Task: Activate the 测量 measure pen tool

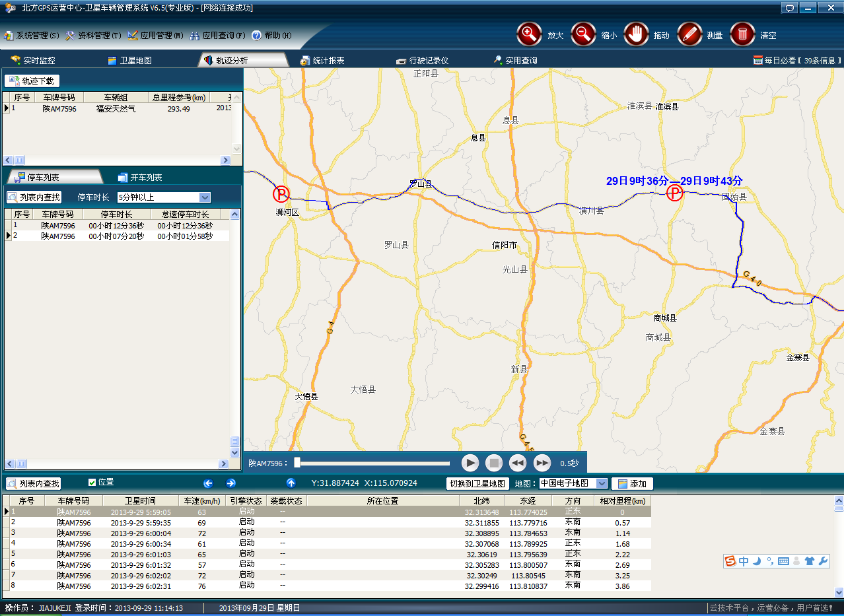Action: pyautogui.click(x=689, y=34)
